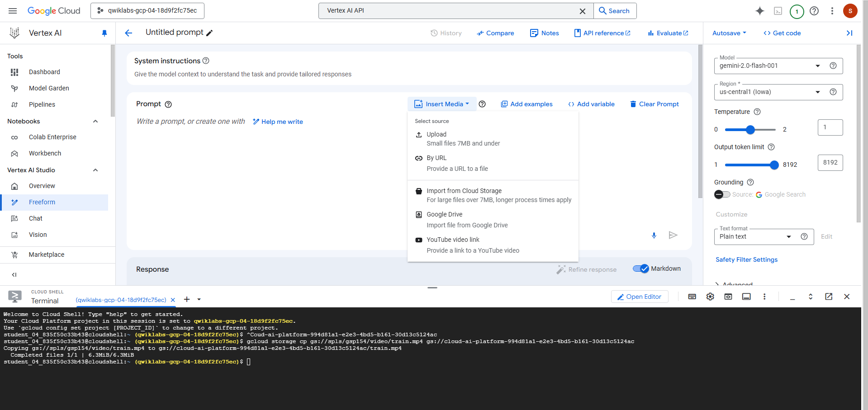Activate Cloud Shell icon in top bar
Image resolution: width=868 pixels, height=410 pixels.
778,11
